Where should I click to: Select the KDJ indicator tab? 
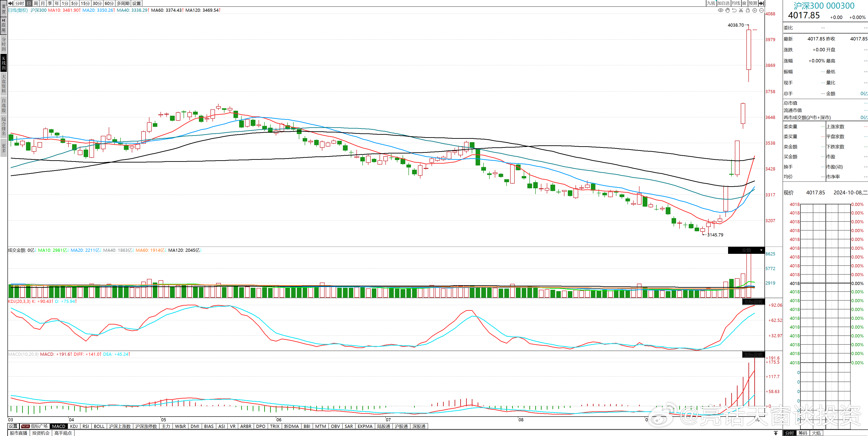74,426
